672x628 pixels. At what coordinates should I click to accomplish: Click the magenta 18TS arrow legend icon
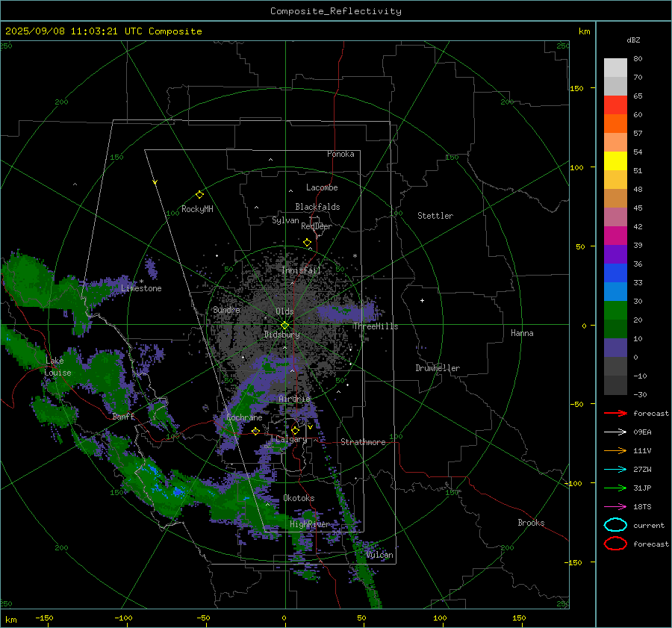click(615, 507)
